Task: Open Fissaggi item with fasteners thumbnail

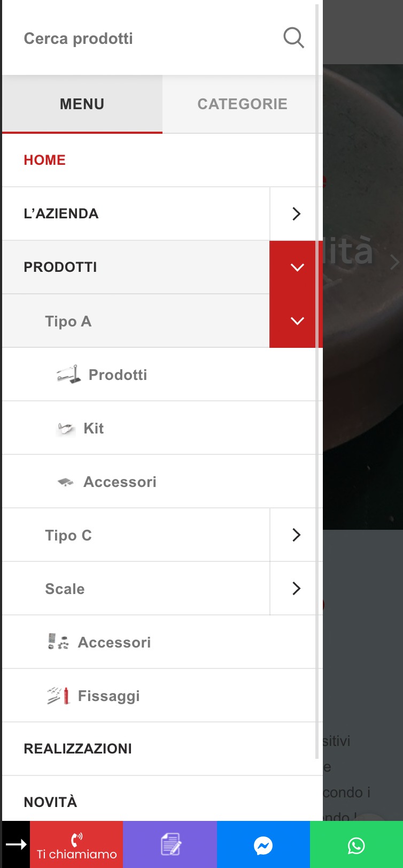Action: tap(108, 696)
